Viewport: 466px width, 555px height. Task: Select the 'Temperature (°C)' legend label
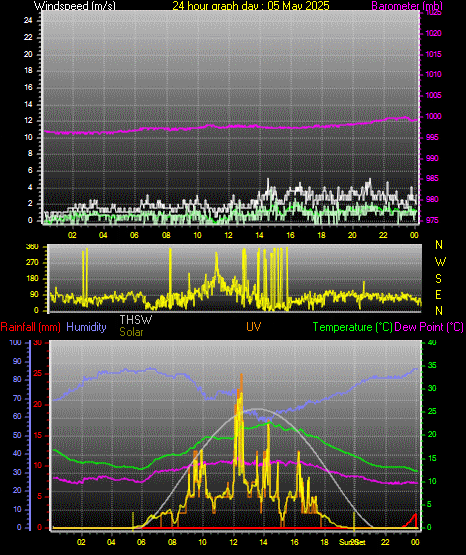[x=352, y=327]
